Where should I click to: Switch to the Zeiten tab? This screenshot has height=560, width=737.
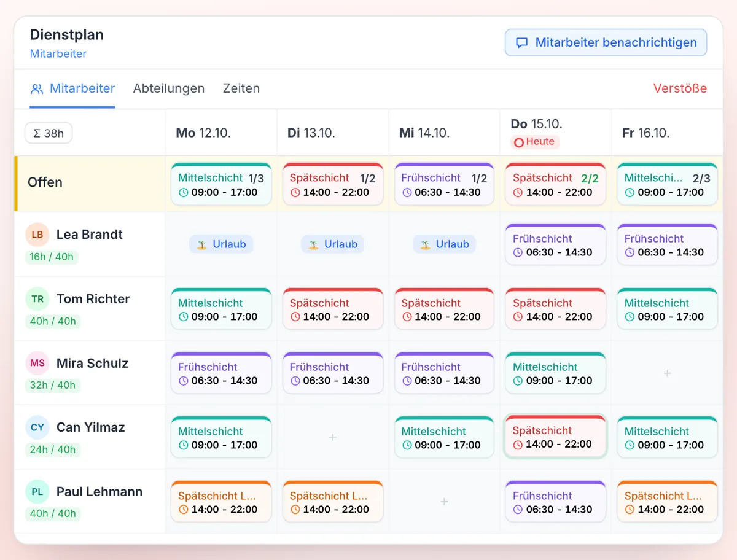pyautogui.click(x=241, y=88)
